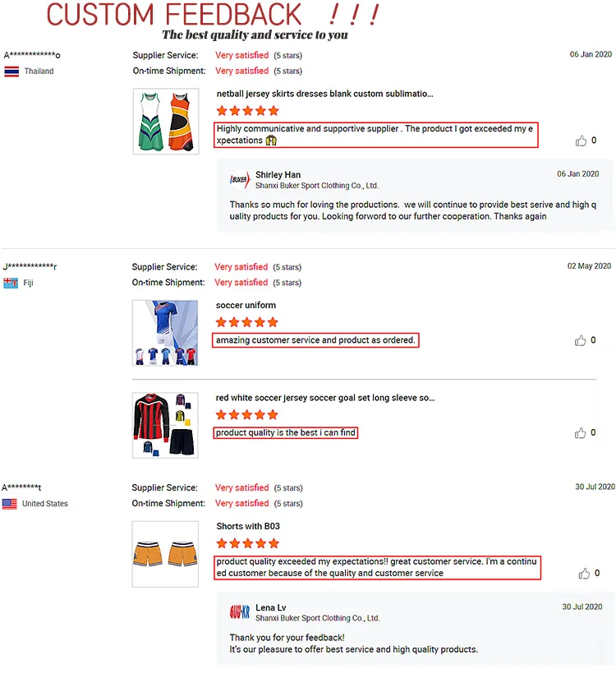This screenshot has height=683, width=616.
Task: Click the Thailand review's five-star rating
Action: [247, 111]
